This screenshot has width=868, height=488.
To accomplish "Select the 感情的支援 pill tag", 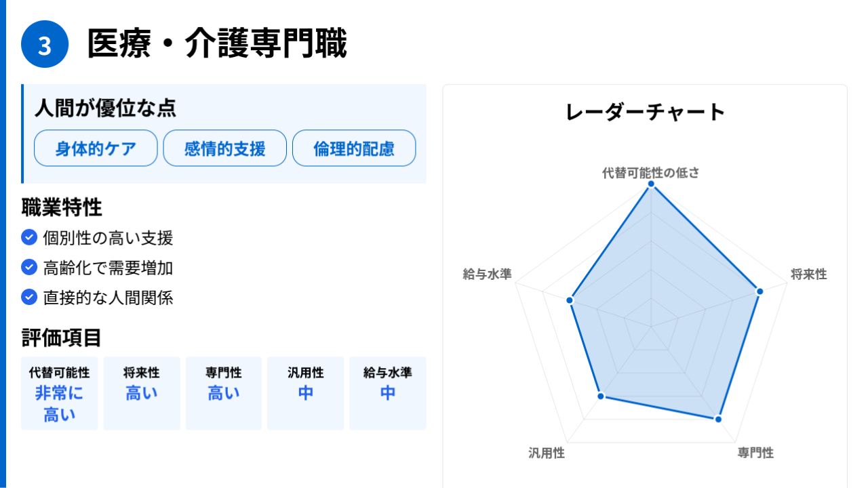I will click(x=225, y=148).
